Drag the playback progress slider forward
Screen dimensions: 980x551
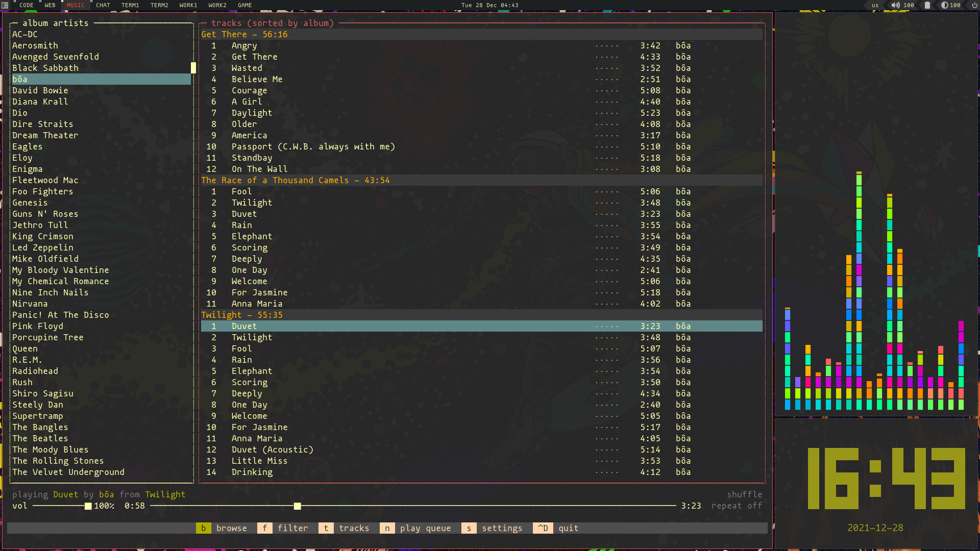point(297,506)
